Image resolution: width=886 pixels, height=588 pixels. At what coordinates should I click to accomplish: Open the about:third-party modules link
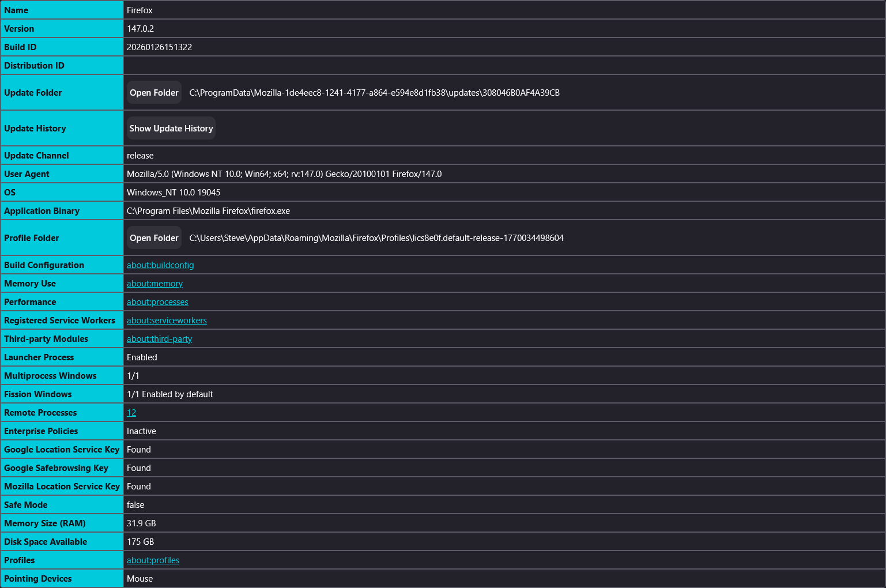coord(159,339)
